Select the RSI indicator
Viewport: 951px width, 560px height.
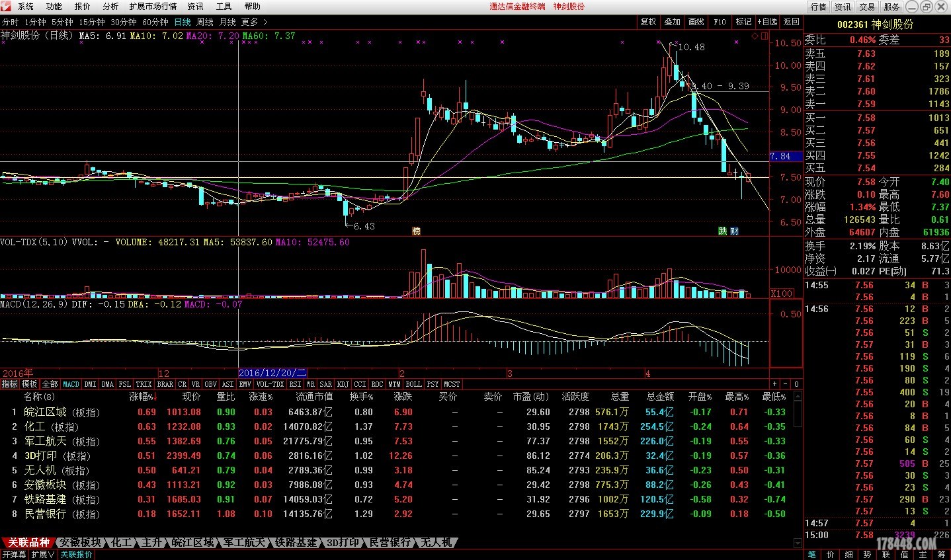[x=295, y=383]
